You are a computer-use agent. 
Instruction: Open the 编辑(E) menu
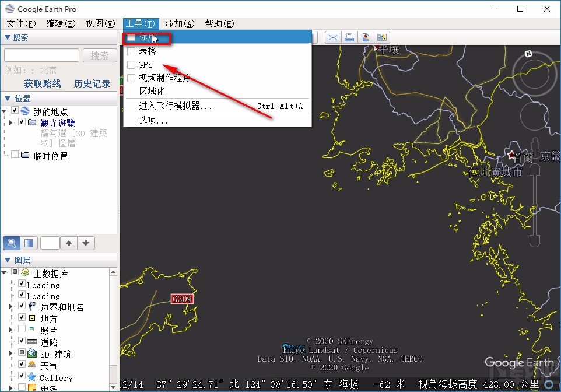point(61,24)
